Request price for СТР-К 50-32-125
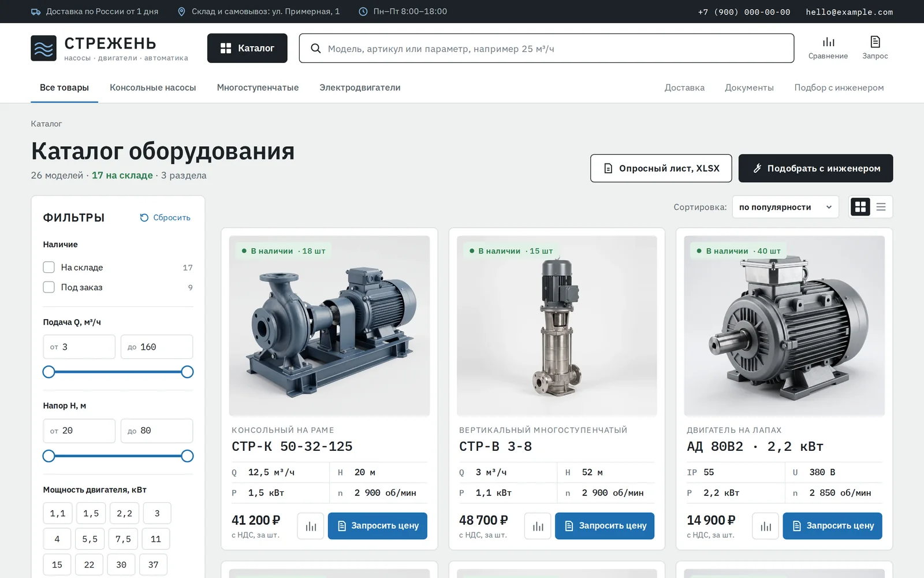Screen dimensions: 924x578 tap(378, 526)
